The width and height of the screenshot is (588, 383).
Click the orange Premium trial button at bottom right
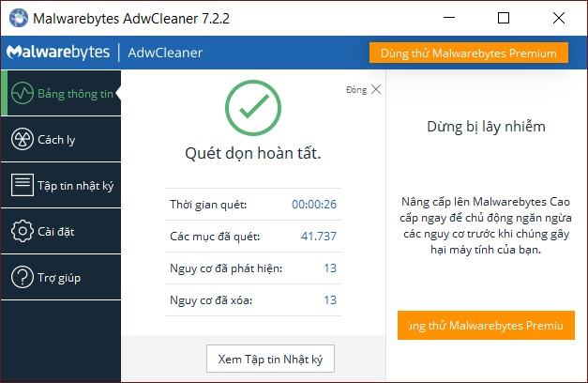[486, 325]
